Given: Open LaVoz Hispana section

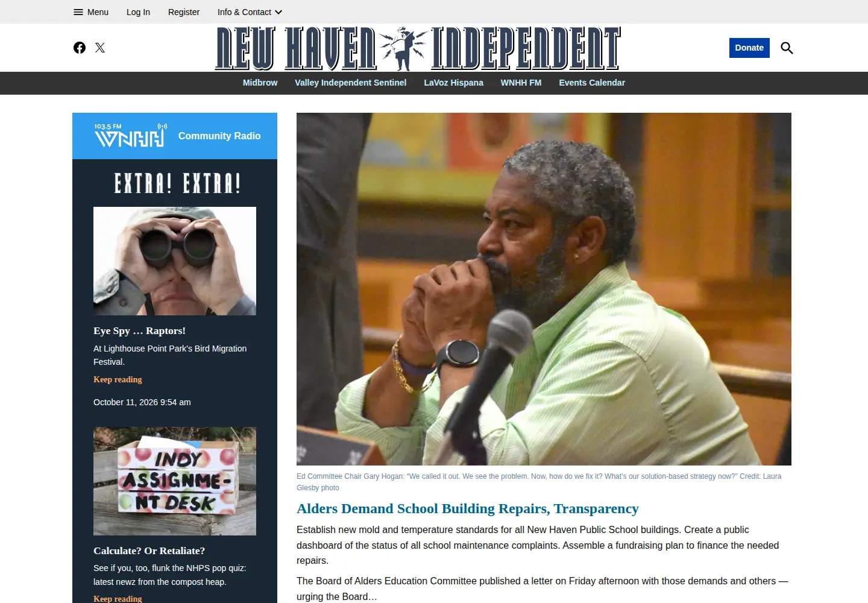Looking at the screenshot, I should click(x=453, y=83).
